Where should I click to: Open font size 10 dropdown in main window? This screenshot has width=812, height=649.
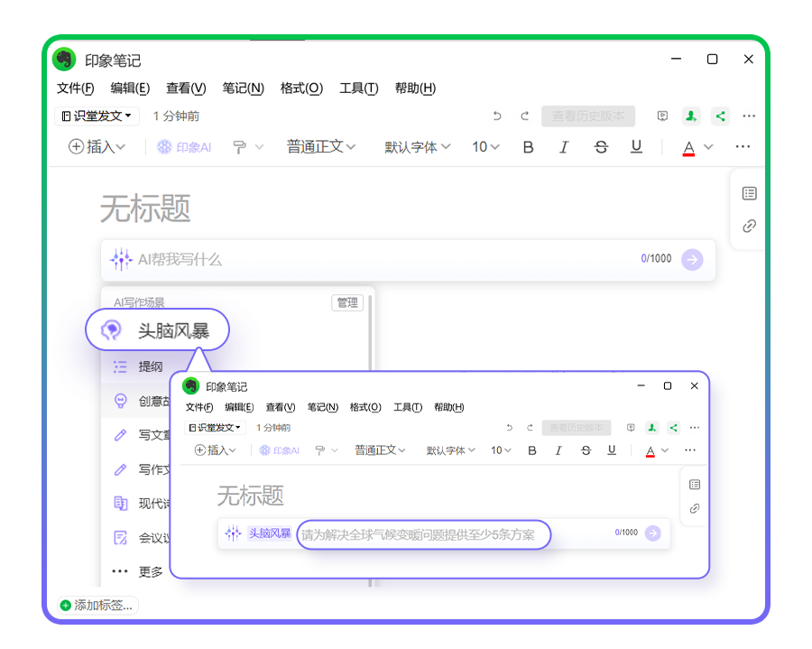click(485, 148)
